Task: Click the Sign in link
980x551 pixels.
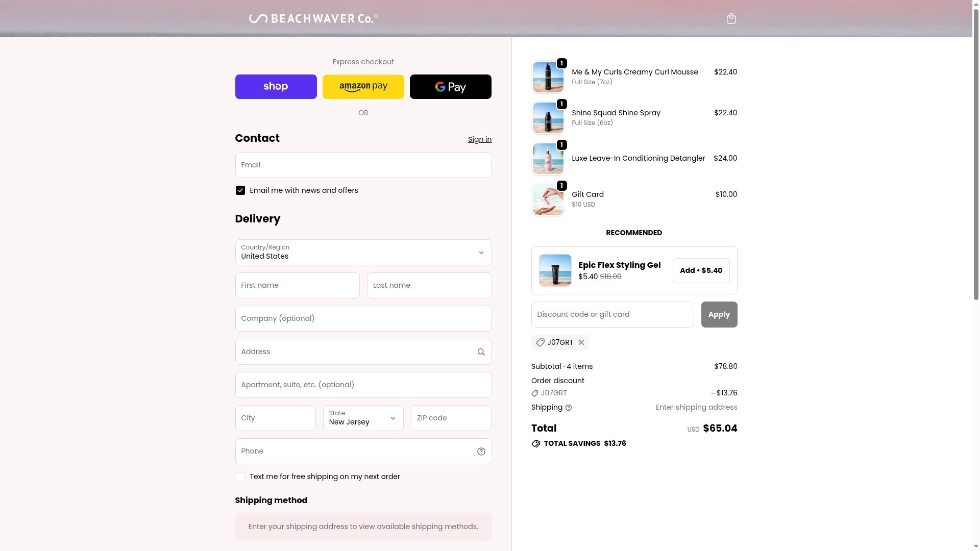Action: pos(479,139)
